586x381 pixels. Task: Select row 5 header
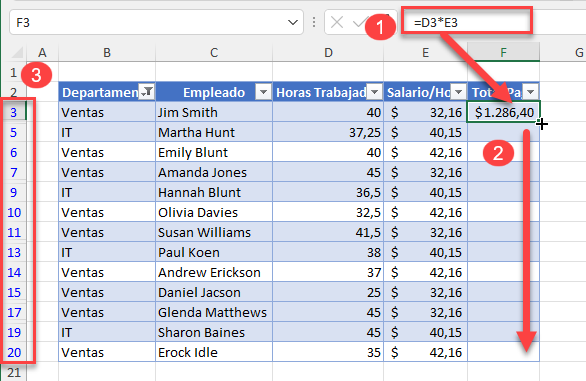coord(14,132)
